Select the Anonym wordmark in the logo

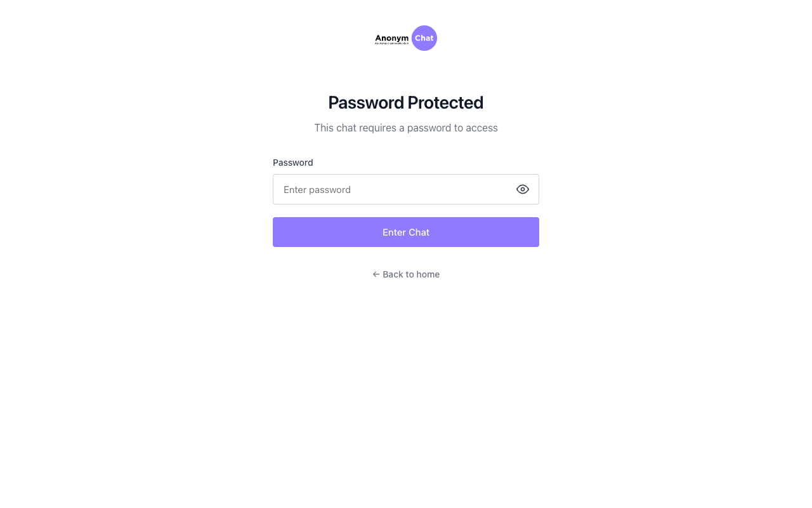pyautogui.click(x=391, y=38)
